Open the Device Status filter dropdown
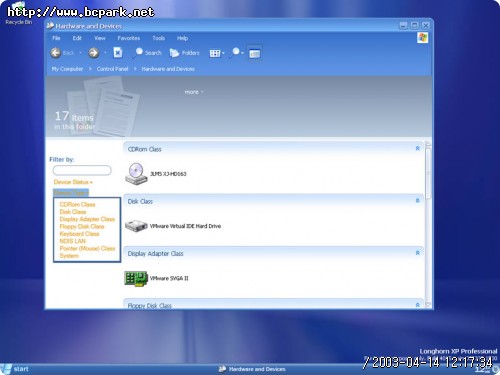500x375 pixels. [73, 182]
